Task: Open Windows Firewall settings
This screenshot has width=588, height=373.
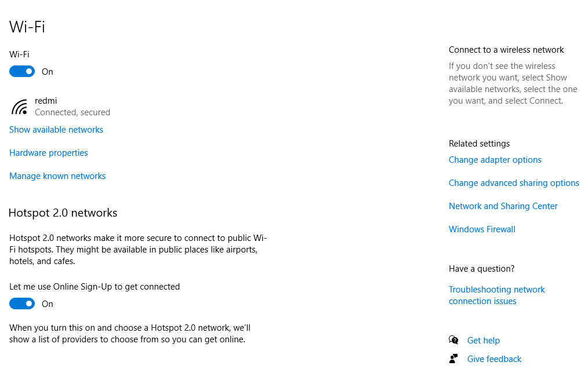Action: 482,229
